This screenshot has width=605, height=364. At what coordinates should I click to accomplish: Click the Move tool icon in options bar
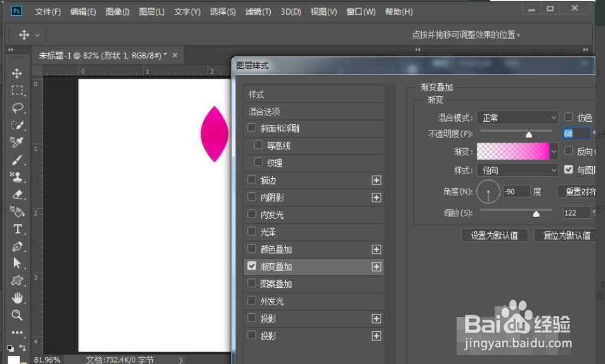[24, 35]
